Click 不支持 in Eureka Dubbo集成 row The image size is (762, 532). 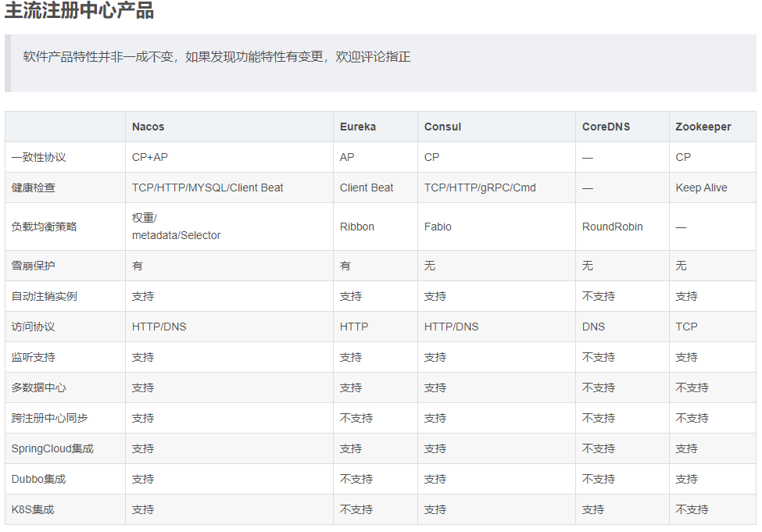pyautogui.click(x=356, y=480)
